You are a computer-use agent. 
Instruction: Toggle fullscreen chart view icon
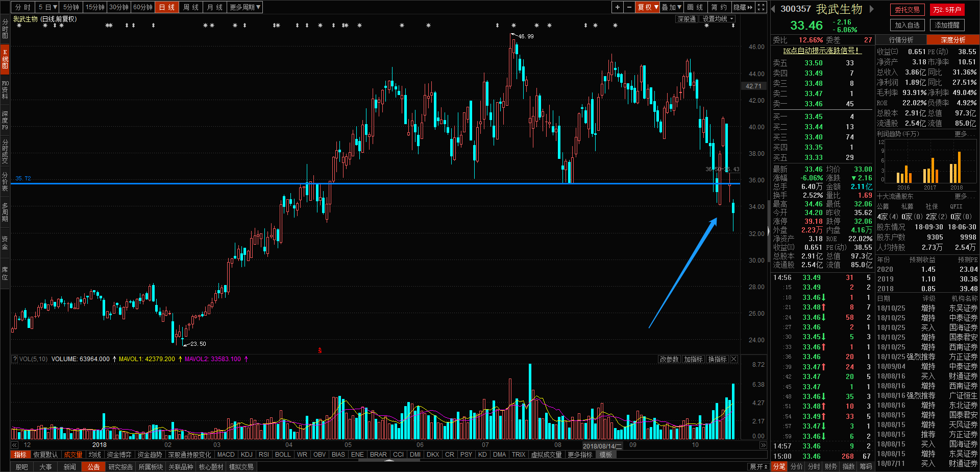(x=761, y=7)
